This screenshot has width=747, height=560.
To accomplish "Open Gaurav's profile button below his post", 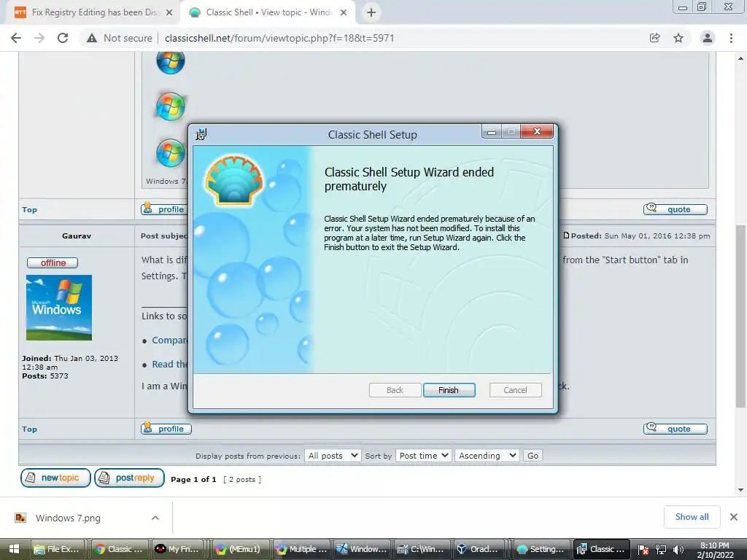I will [166, 429].
